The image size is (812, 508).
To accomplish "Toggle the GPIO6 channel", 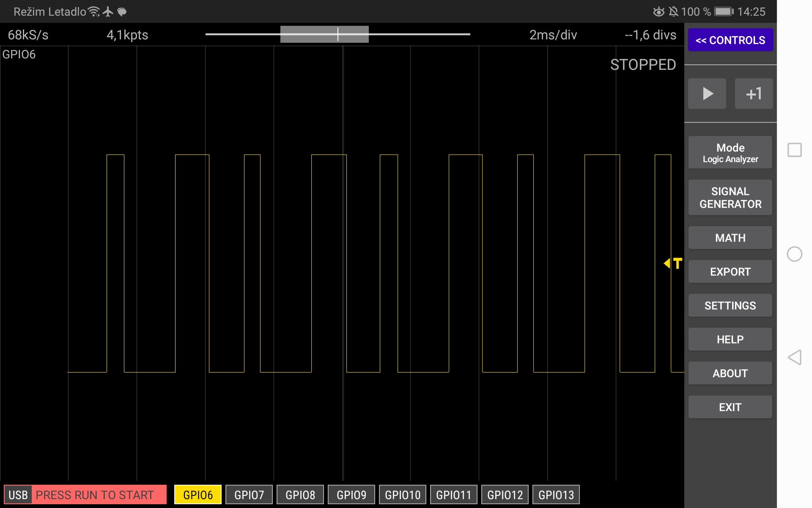I will [x=197, y=494].
